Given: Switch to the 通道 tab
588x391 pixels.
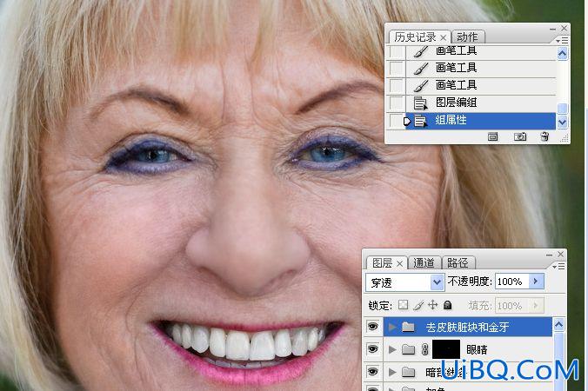Looking at the screenshot, I should click(424, 263).
